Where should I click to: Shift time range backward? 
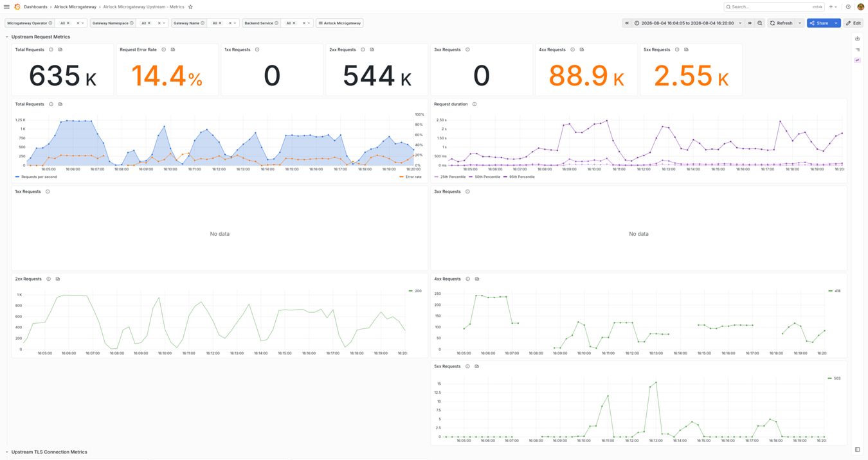pos(627,23)
